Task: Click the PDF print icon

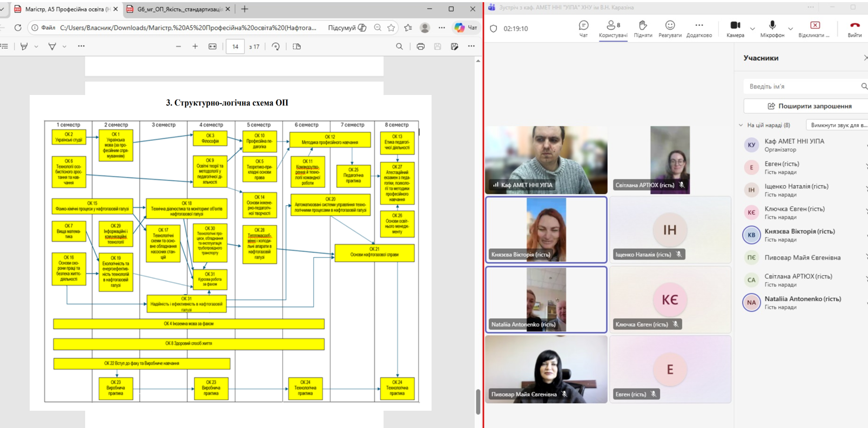Action: (420, 46)
